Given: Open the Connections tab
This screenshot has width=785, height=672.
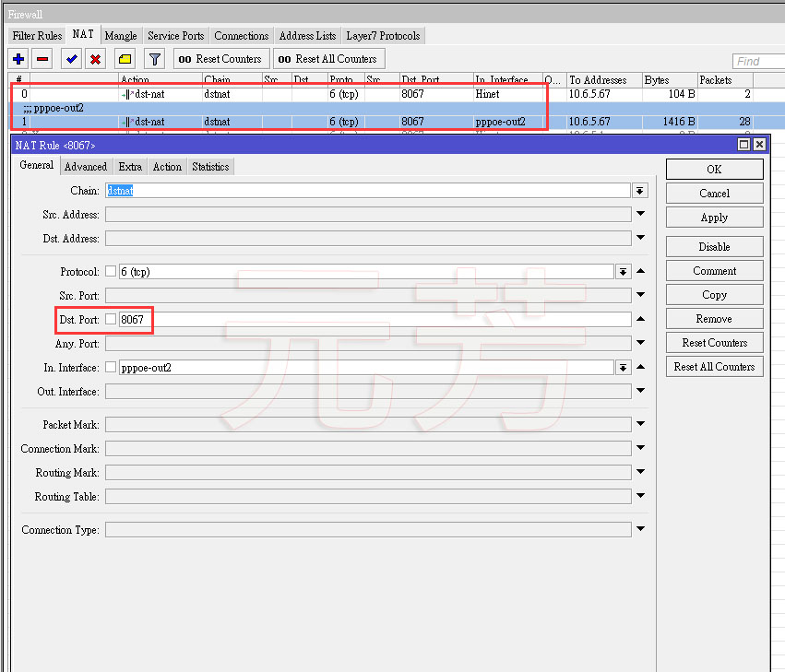Looking at the screenshot, I should click(x=242, y=36).
